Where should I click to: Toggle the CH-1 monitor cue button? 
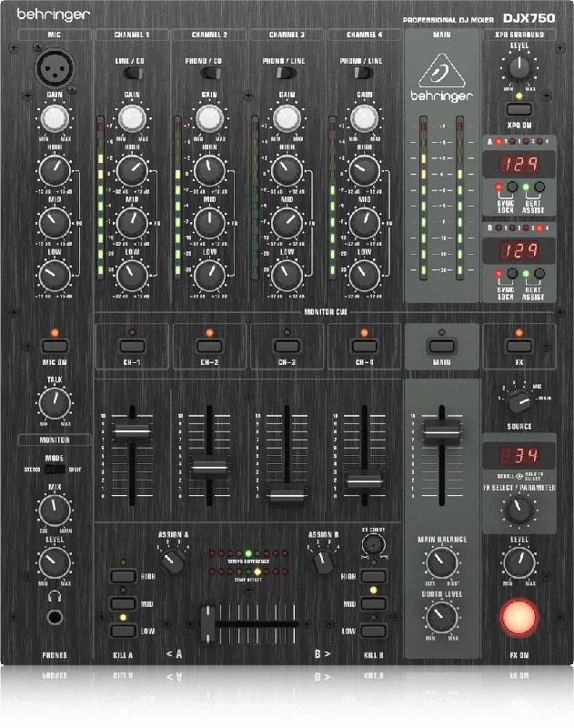pyautogui.click(x=132, y=347)
